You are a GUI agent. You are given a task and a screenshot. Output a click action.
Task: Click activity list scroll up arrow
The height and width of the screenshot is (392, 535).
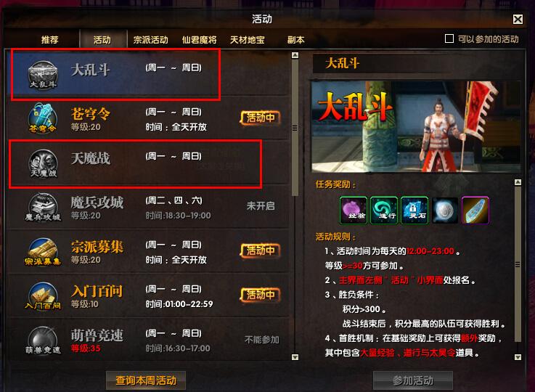pos(295,55)
